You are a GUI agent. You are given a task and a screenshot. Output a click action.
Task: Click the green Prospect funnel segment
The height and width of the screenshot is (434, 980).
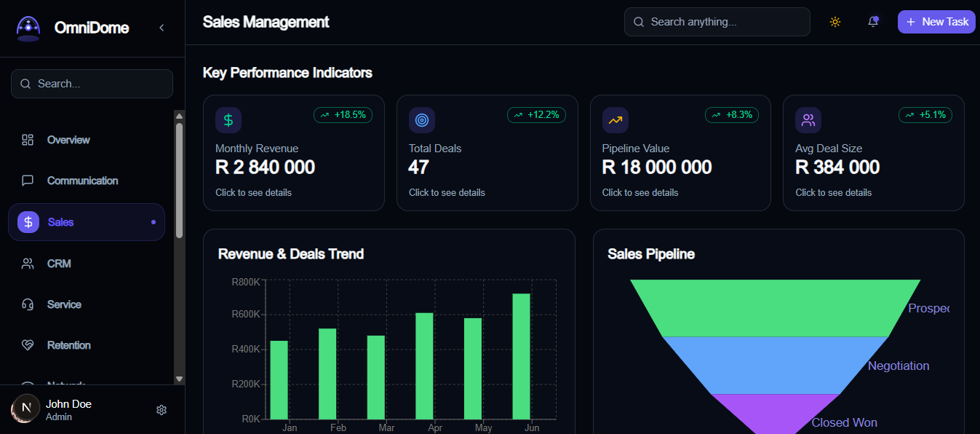pos(775,308)
